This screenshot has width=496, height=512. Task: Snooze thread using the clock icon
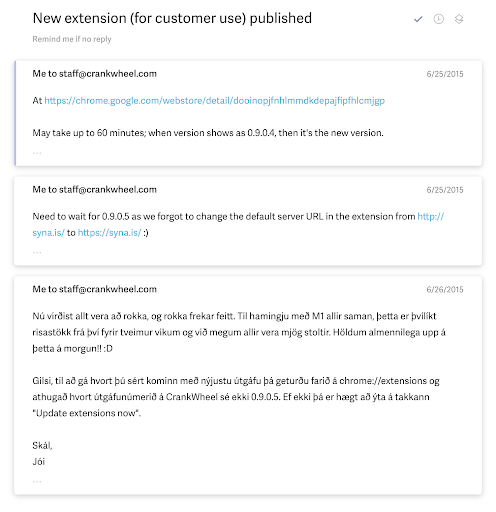pyautogui.click(x=438, y=19)
